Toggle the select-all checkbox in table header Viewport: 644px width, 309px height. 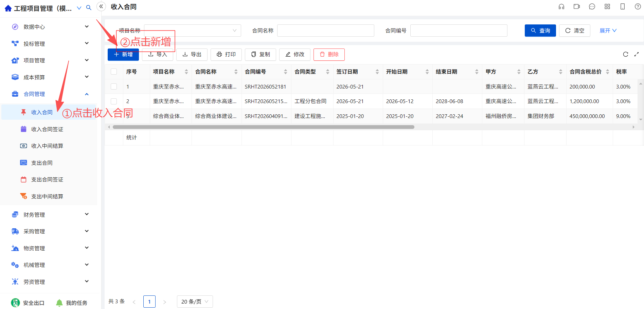pos(114,72)
